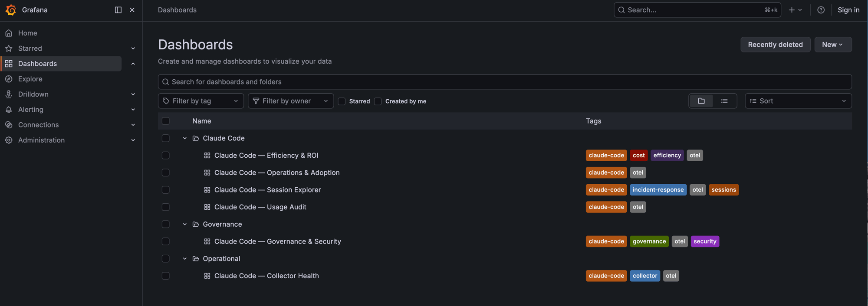Click the red cost tag

(638, 155)
